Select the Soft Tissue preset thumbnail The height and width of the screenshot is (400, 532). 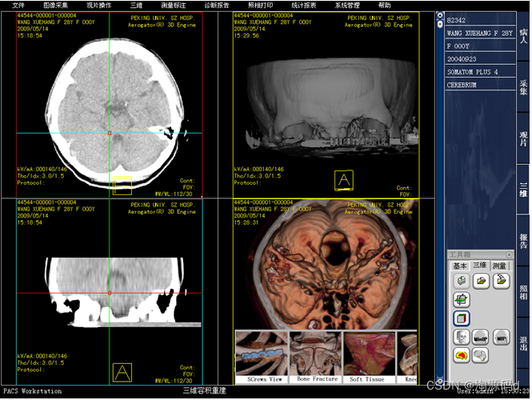coord(370,358)
